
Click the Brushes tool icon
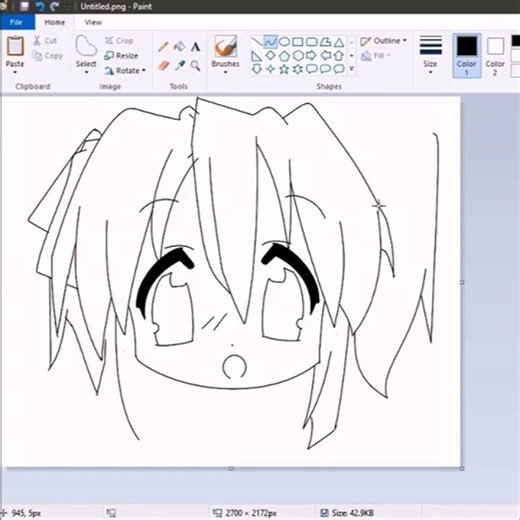226,46
